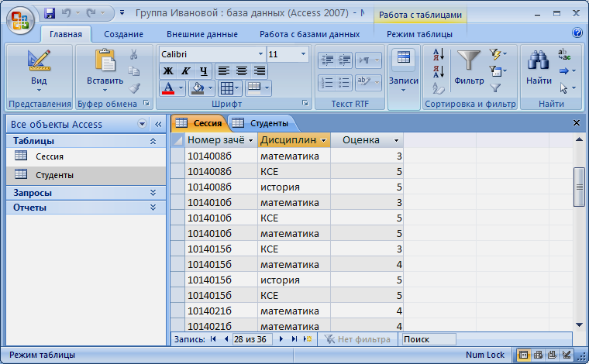Screen dimensions: 589x364
Task: Open advanced filter options icon
Action: pyautogui.click(x=498, y=71)
